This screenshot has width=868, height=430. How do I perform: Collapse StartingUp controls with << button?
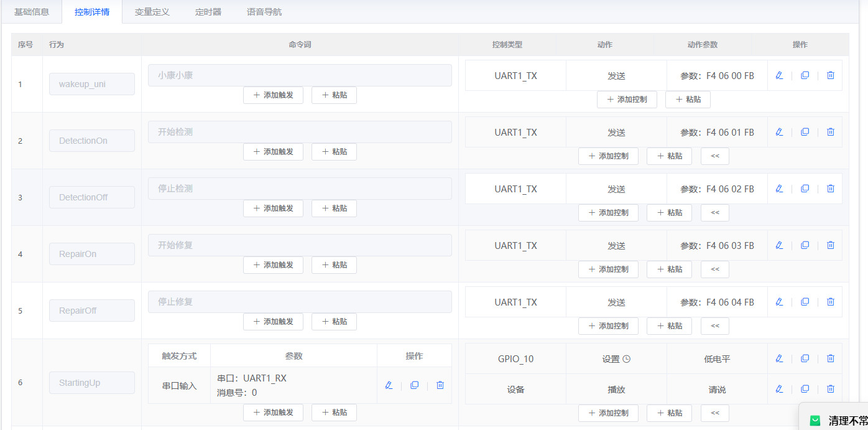tap(714, 413)
